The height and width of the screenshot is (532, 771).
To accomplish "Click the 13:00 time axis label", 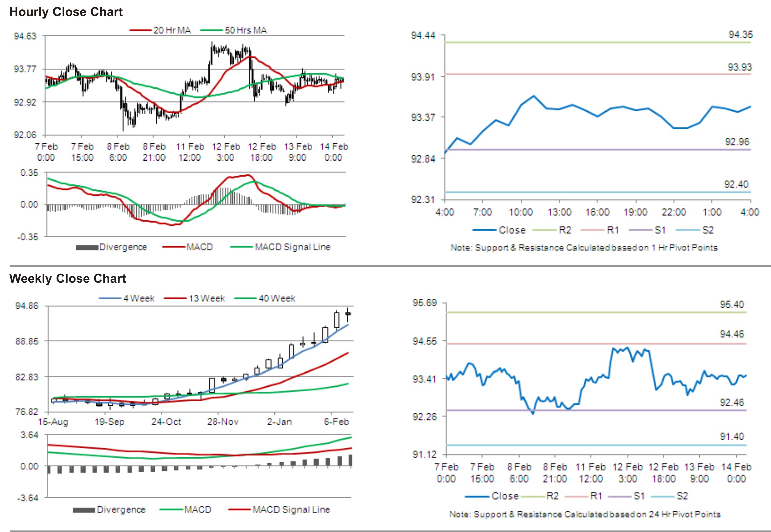I will click(x=559, y=212).
